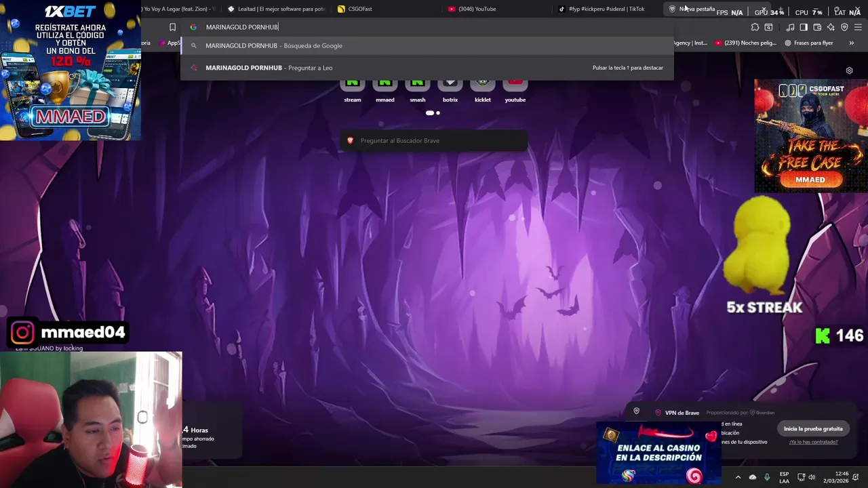This screenshot has height=488, width=868.
Task: Click Inicia la prueba gratuita button
Action: [x=813, y=428]
